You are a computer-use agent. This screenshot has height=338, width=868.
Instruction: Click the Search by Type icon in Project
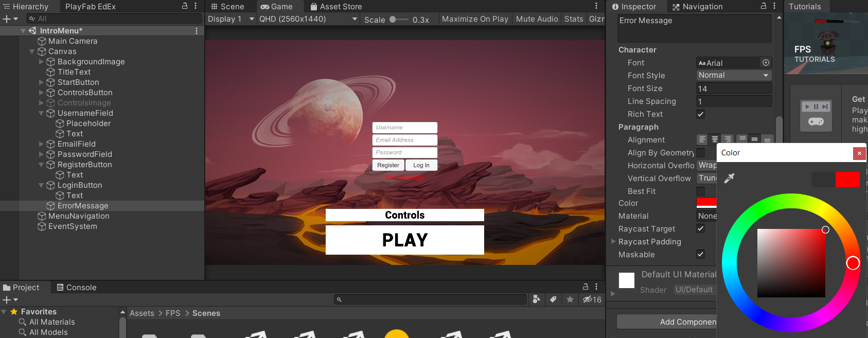pos(537,299)
